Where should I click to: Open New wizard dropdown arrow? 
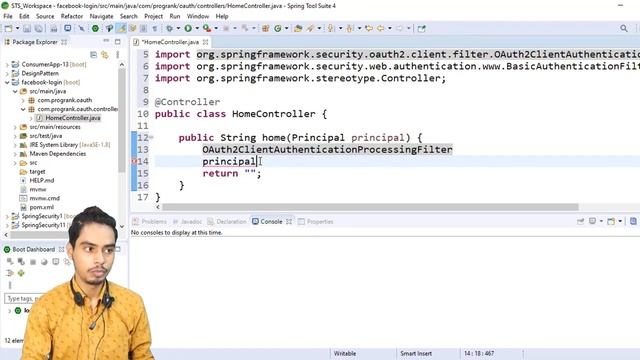point(17,29)
